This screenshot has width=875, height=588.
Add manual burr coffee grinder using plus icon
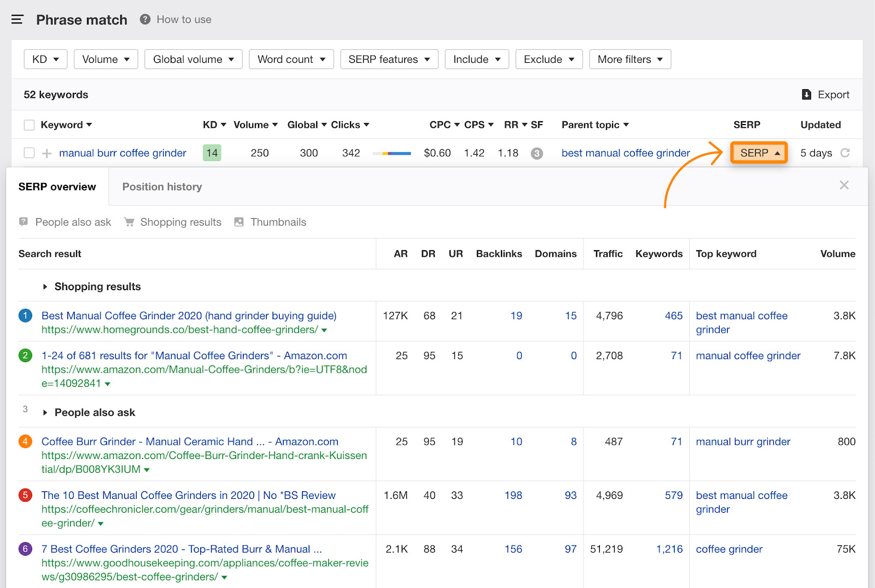pyautogui.click(x=47, y=154)
